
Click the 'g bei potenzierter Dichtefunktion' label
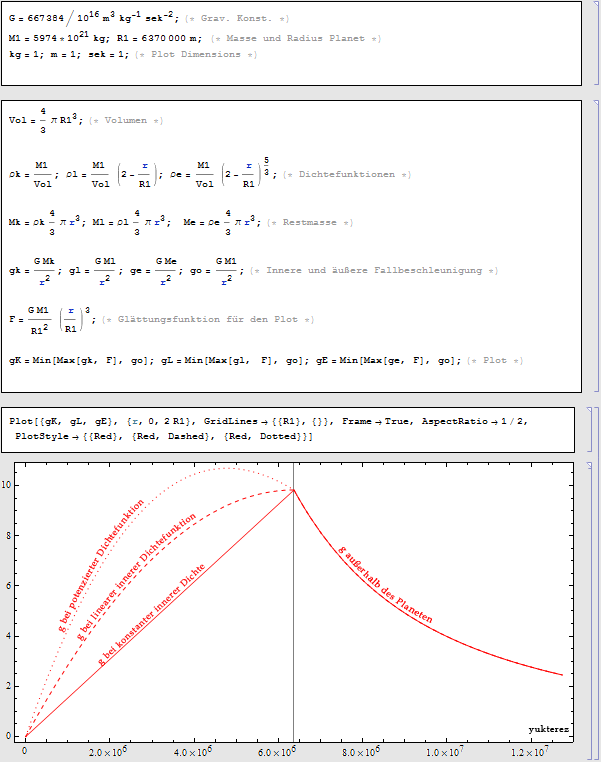101,565
